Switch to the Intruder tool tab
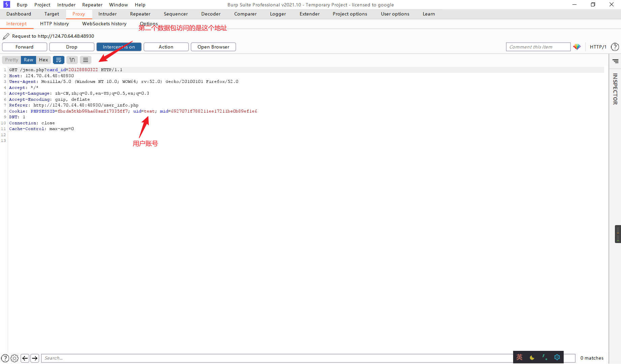 pos(108,14)
